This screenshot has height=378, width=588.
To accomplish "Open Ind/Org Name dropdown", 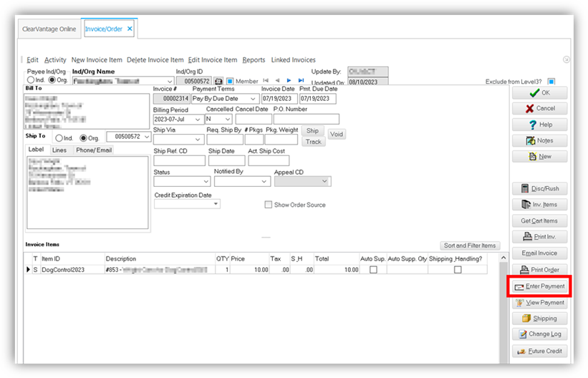I will [170, 81].
